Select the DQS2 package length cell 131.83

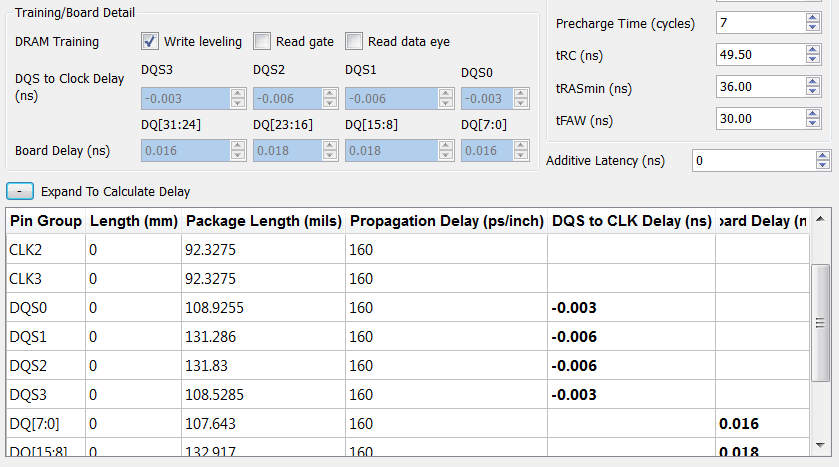click(264, 366)
